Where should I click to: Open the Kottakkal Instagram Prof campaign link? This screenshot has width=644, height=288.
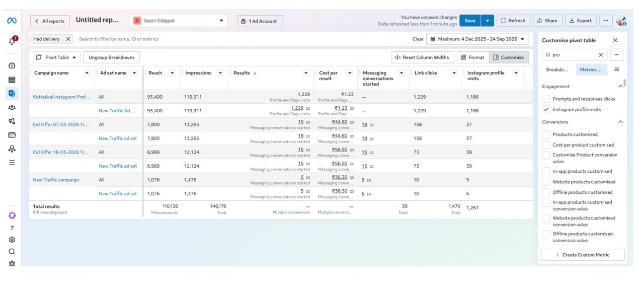(x=61, y=97)
